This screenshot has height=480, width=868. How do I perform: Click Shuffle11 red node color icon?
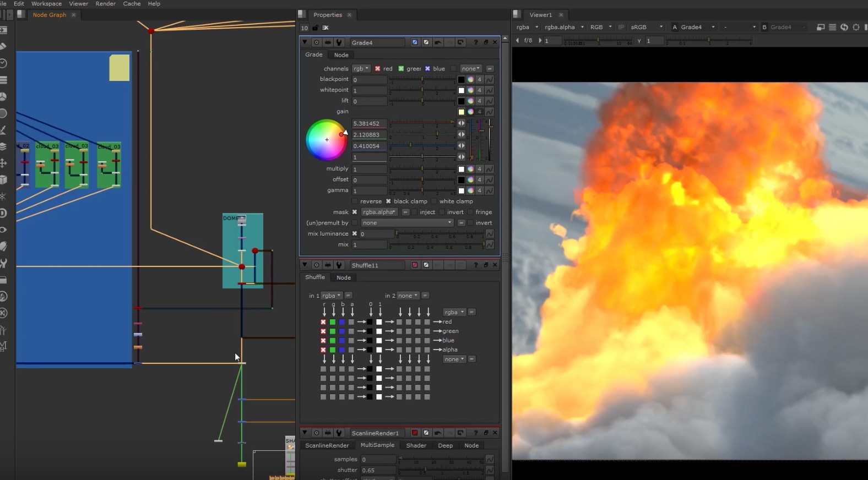(415, 265)
